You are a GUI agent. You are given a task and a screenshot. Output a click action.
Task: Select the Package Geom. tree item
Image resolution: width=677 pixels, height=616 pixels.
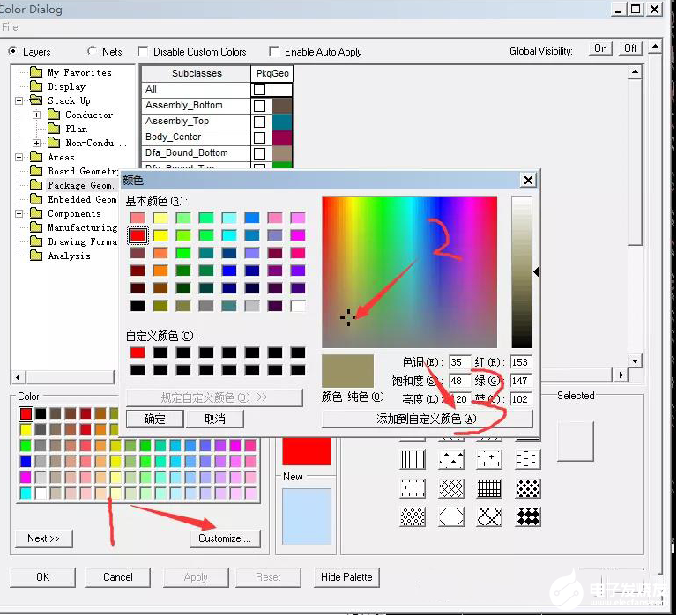(81, 185)
